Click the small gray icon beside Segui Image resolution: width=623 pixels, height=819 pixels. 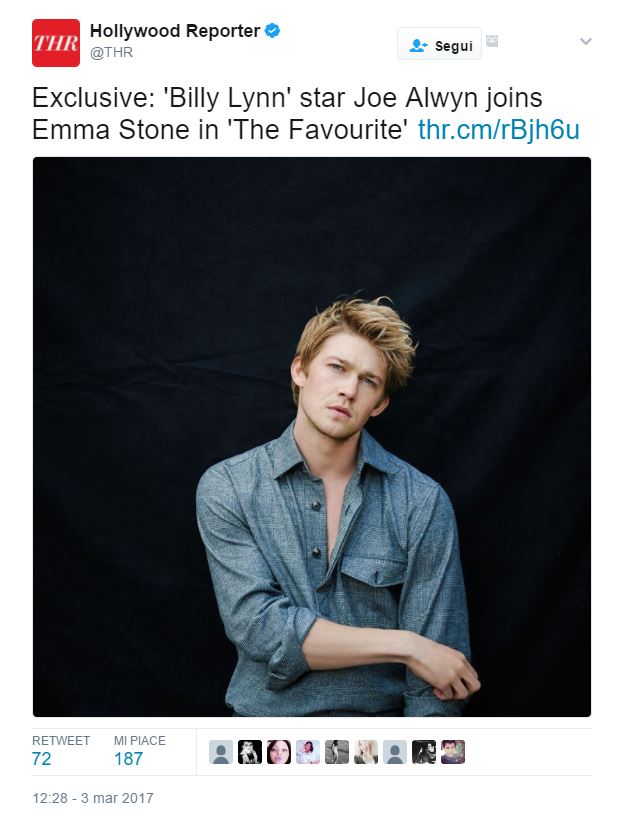point(491,41)
